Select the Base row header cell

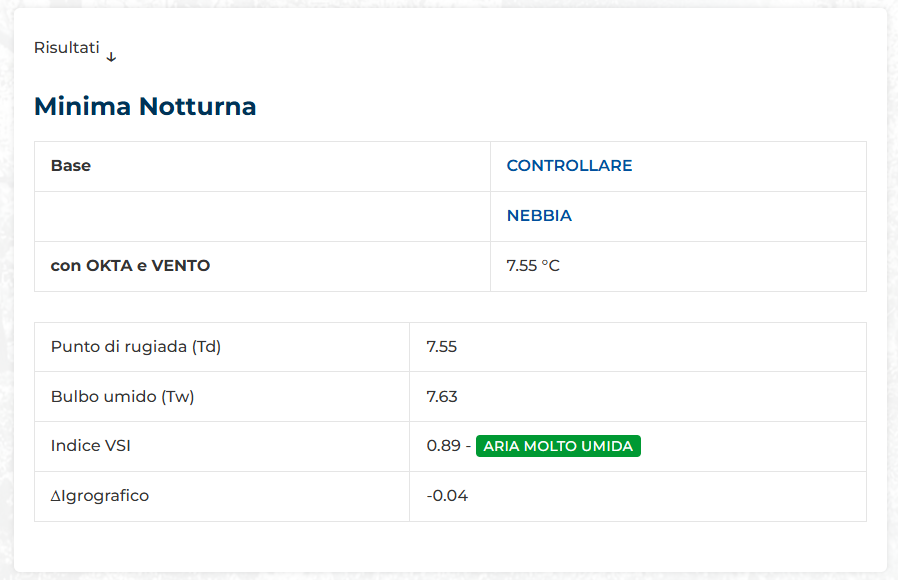pyautogui.click(x=71, y=166)
